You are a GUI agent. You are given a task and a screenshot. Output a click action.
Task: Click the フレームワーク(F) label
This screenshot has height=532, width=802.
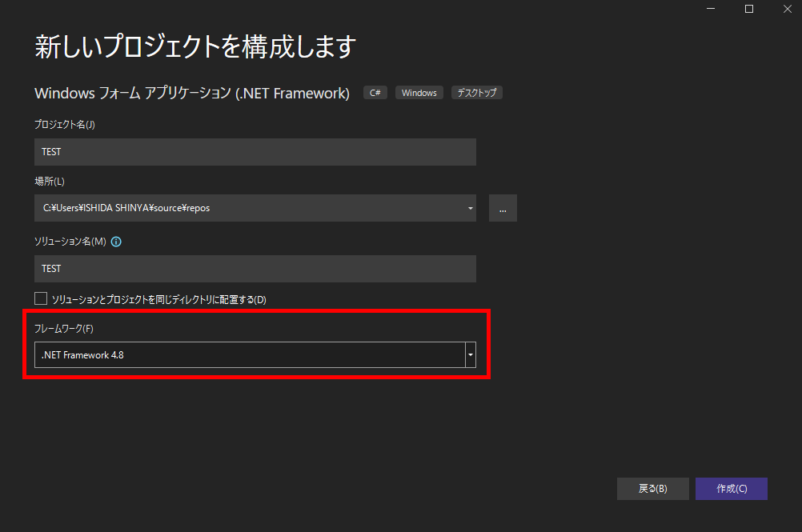(64, 329)
